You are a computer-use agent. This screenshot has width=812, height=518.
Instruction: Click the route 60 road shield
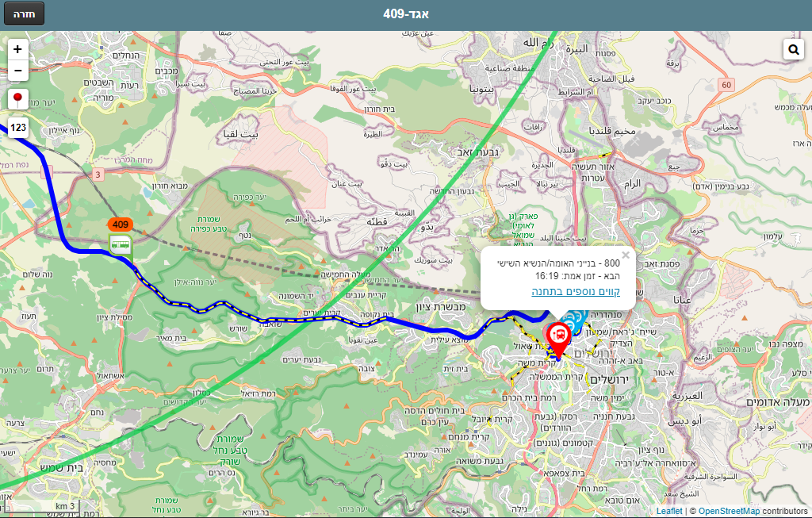click(726, 84)
